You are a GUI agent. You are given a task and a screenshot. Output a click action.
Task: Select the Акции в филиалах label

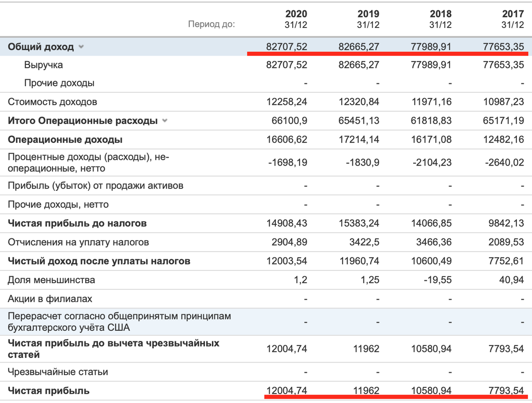click(x=50, y=299)
